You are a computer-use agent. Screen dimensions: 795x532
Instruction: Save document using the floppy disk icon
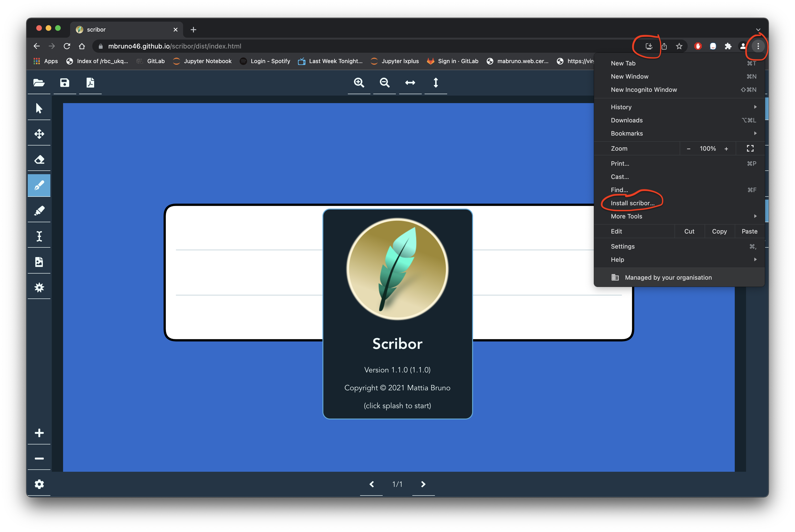click(x=64, y=82)
